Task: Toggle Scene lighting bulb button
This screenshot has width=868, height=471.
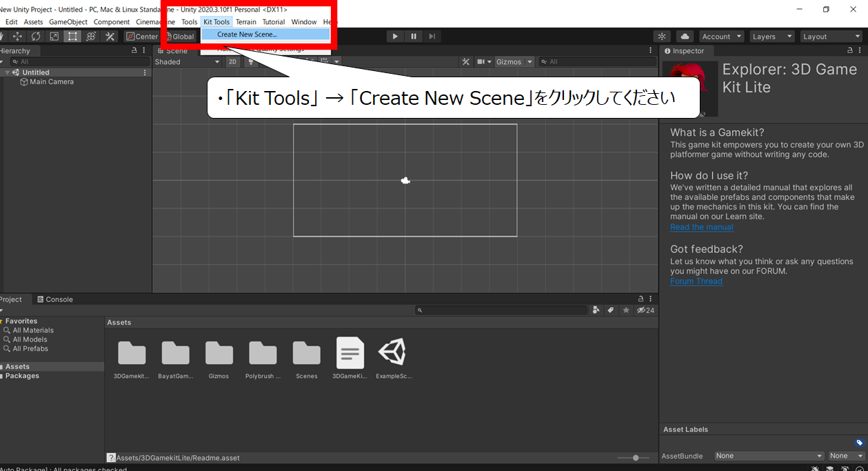Action: [x=250, y=62]
